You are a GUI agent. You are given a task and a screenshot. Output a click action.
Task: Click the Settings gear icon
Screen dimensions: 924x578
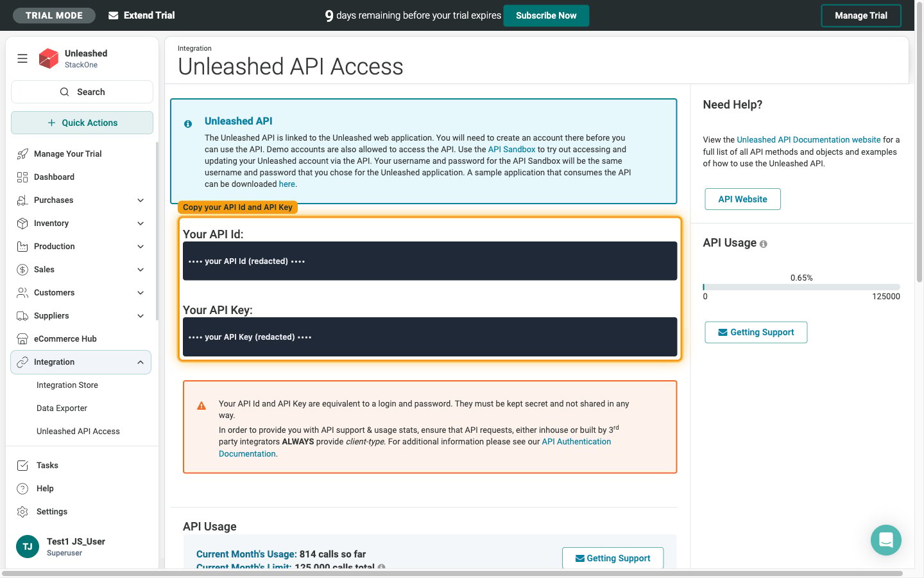[22, 512]
